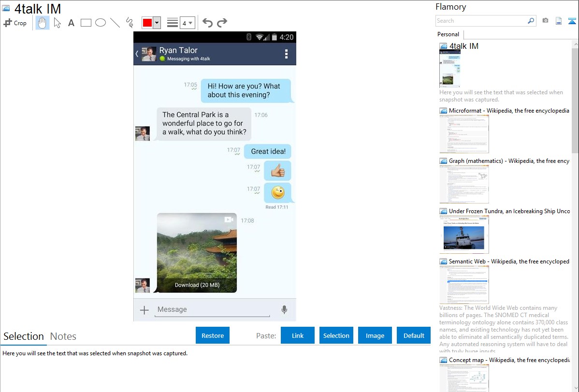Click the Paste Image button
Screen dimensions: 579x392
tap(375, 335)
